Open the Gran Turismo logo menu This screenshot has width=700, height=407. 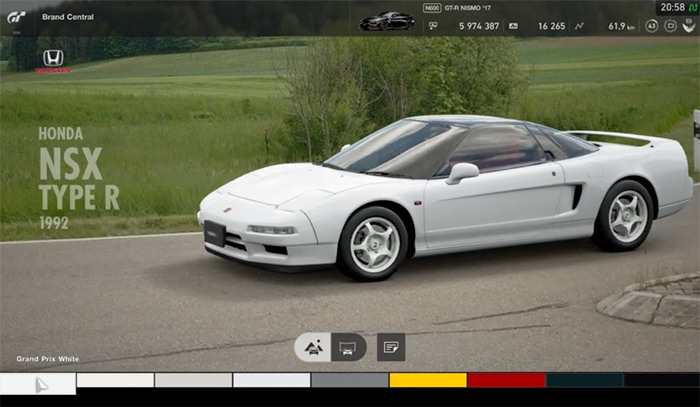pyautogui.click(x=16, y=17)
